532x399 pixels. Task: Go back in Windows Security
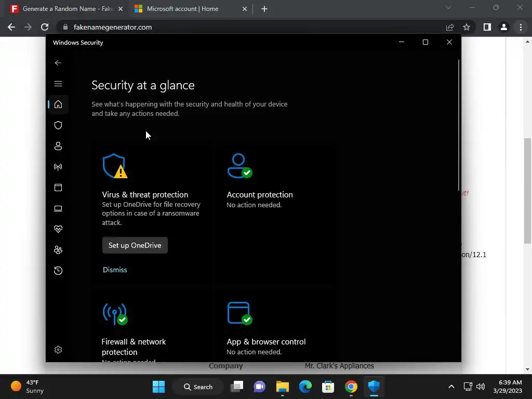tap(58, 63)
